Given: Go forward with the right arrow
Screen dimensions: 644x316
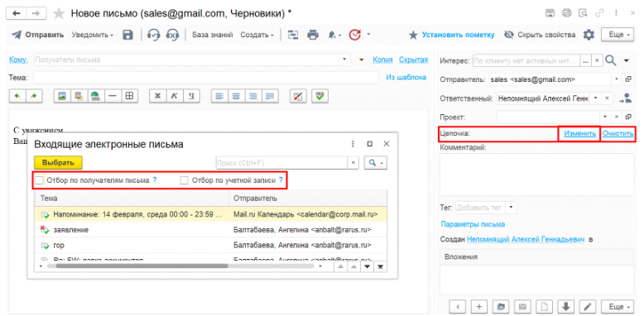Looking at the screenshot, I should tap(36, 13).
